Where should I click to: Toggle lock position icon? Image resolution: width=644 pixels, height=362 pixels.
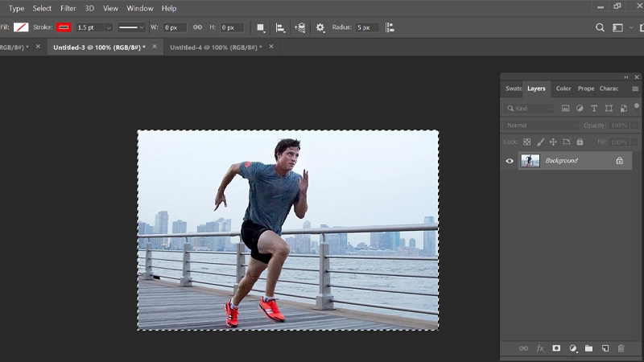(553, 142)
